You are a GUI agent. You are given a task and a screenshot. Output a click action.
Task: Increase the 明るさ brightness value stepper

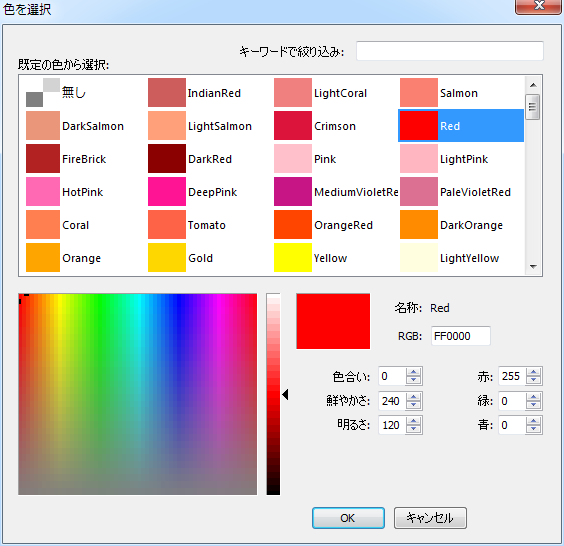pyautogui.click(x=413, y=421)
